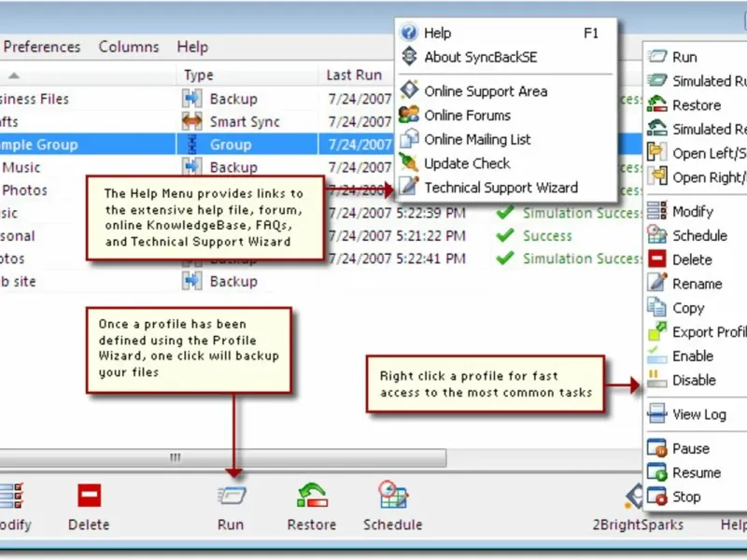The width and height of the screenshot is (747, 560).
Task: Click the Smart Sync arrows icon
Action: [192, 121]
